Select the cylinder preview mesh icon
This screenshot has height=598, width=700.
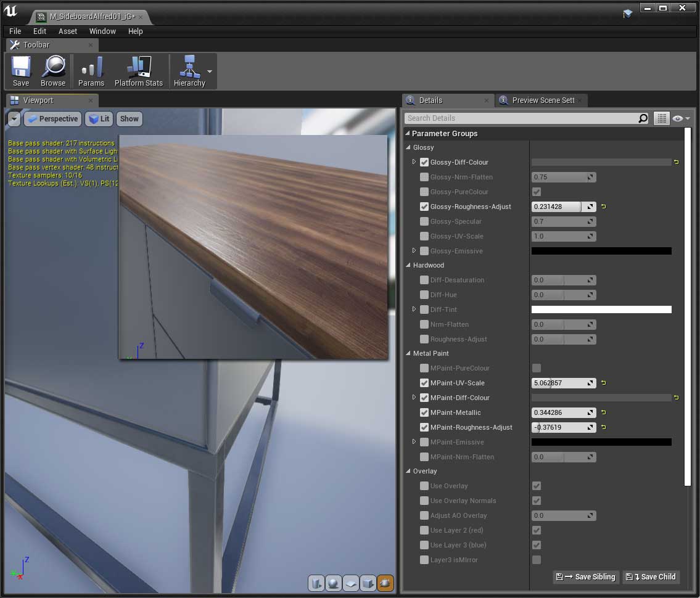[316, 583]
